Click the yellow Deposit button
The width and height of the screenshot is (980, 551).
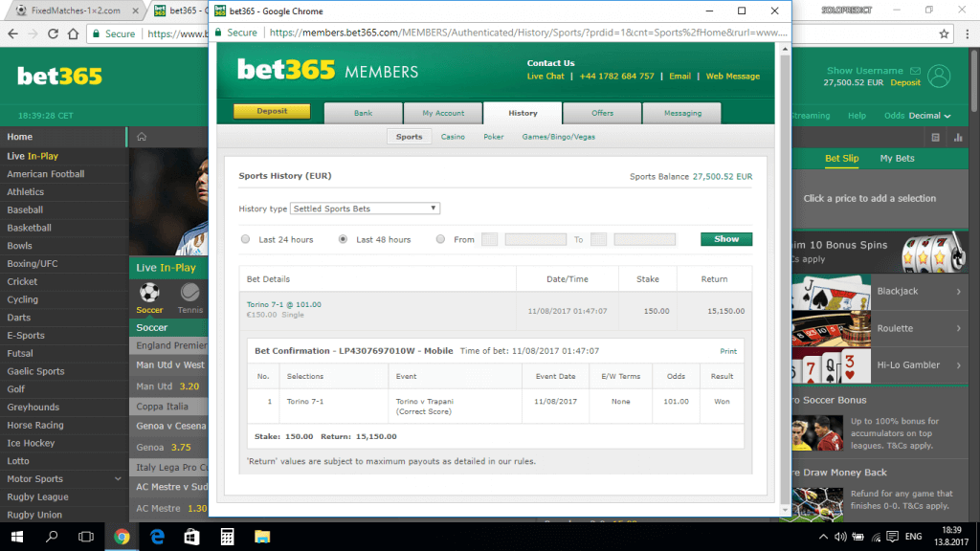tap(272, 111)
